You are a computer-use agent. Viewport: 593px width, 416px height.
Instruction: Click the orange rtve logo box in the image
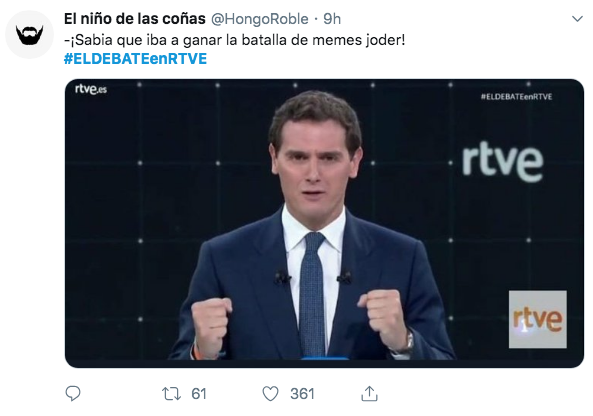(x=537, y=319)
